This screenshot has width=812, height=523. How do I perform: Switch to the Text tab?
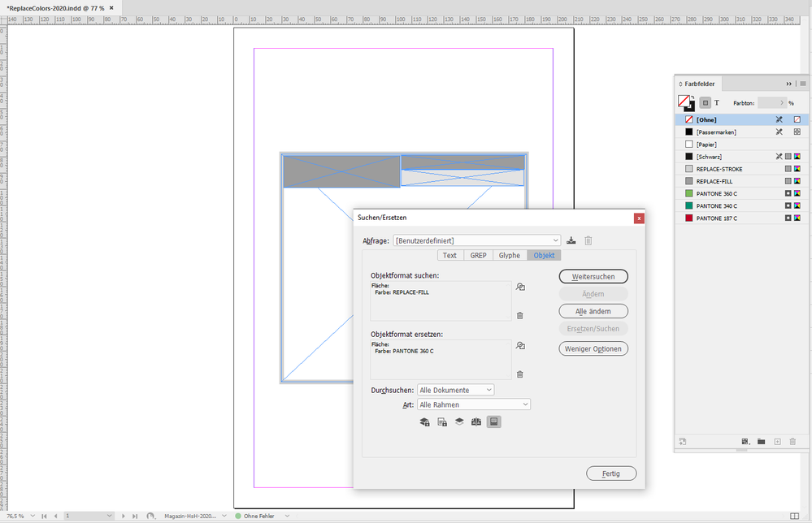449,256
